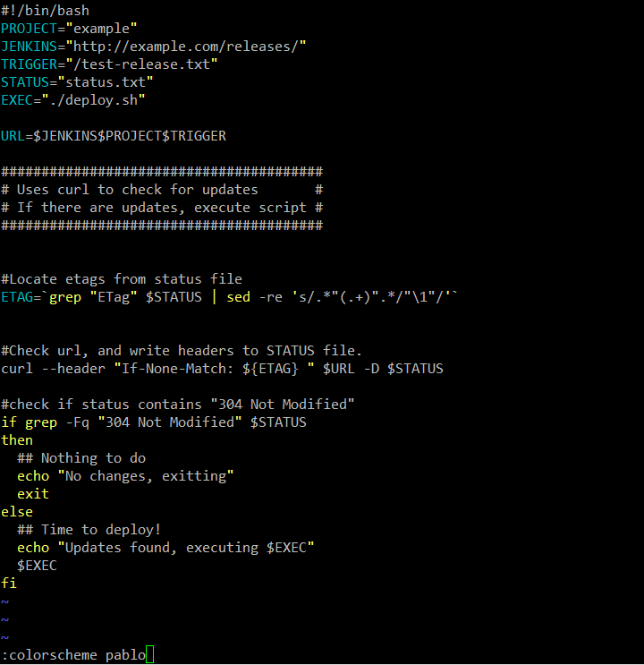Click comment '#check if status contains "304 Not Modified"'
This screenshot has width=644, height=665.
(177, 405)
